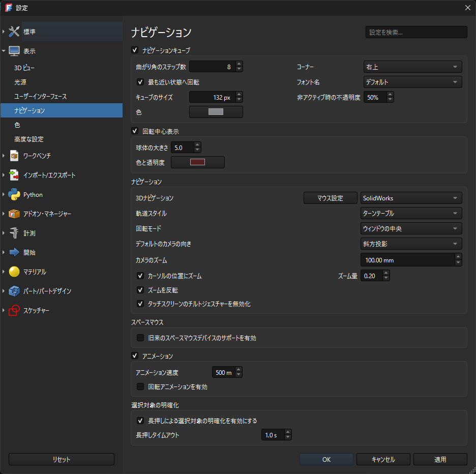Increase アニメーション速度 spinner
The height and width of the screenshot is (474, 476).
(239, 370)
